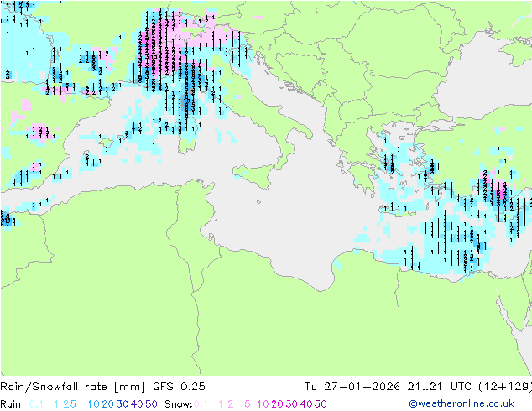Select the rain legend value 30
This screenshot has height=411, width=532.
point(123,404)
